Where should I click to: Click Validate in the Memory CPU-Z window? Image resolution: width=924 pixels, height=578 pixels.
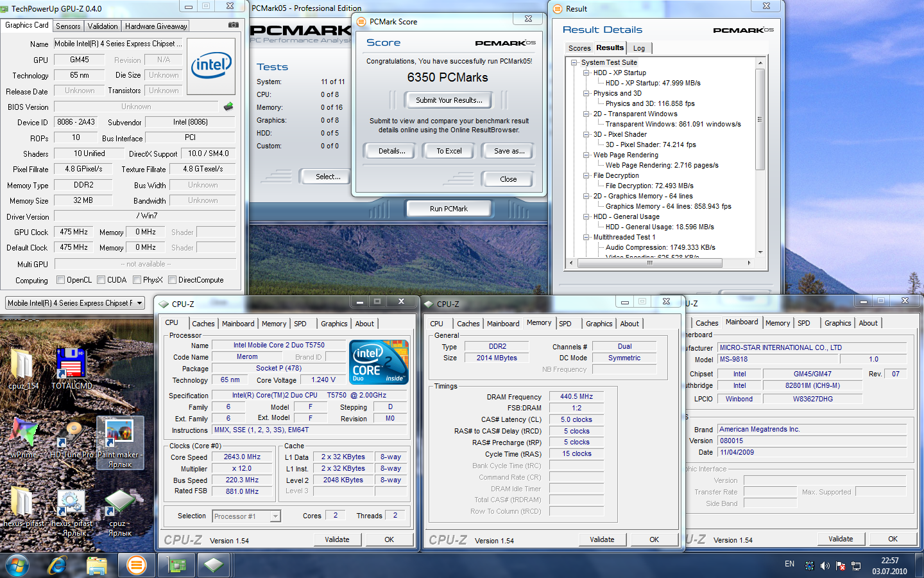point(602,539)
